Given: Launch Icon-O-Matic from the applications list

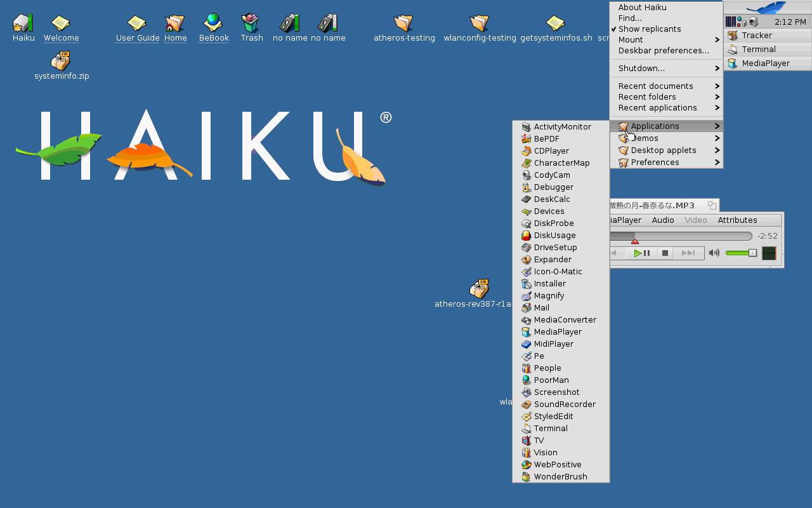Looking at the screenshot, I should coord(557,272).
